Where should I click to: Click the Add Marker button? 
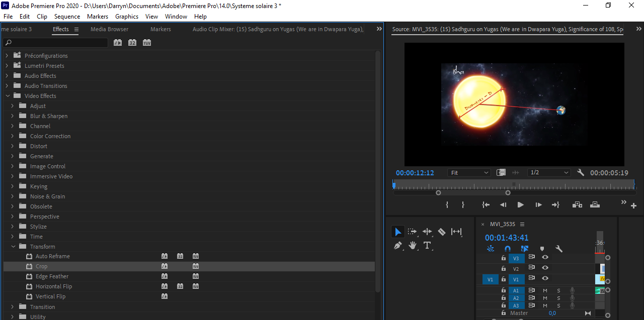542,248
